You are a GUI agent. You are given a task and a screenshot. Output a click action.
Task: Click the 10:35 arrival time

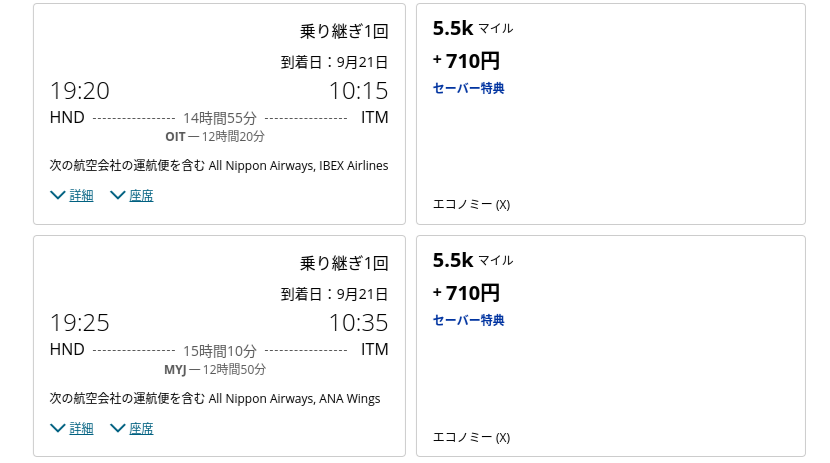(358, 323)
